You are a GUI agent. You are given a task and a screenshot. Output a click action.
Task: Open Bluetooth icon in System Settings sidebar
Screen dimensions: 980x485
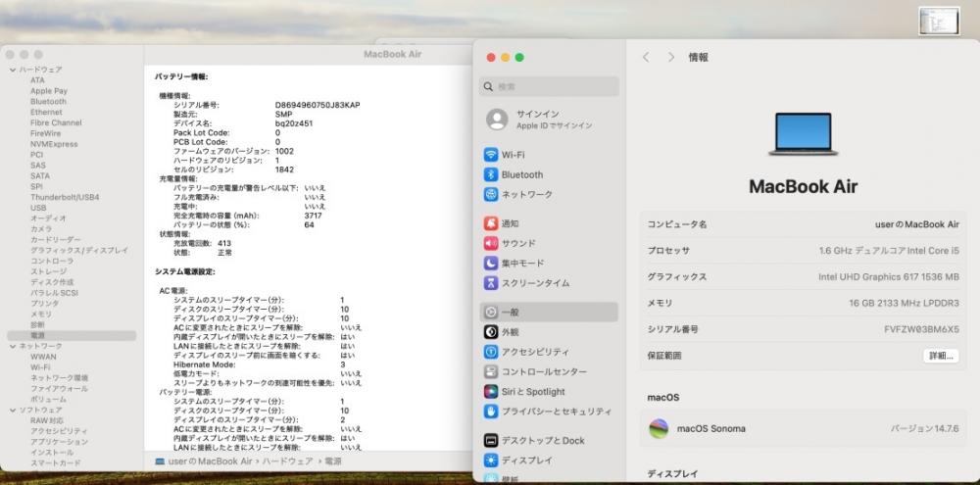click(491, 174)
